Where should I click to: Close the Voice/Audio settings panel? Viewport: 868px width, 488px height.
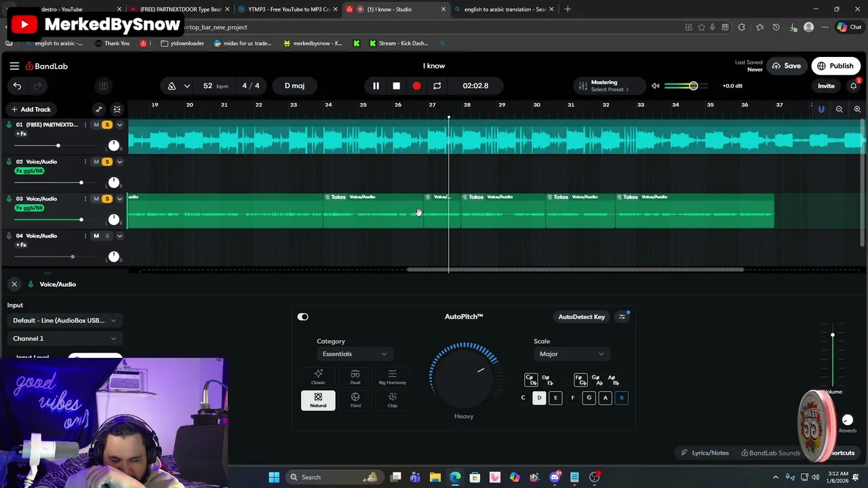point(14,284)
